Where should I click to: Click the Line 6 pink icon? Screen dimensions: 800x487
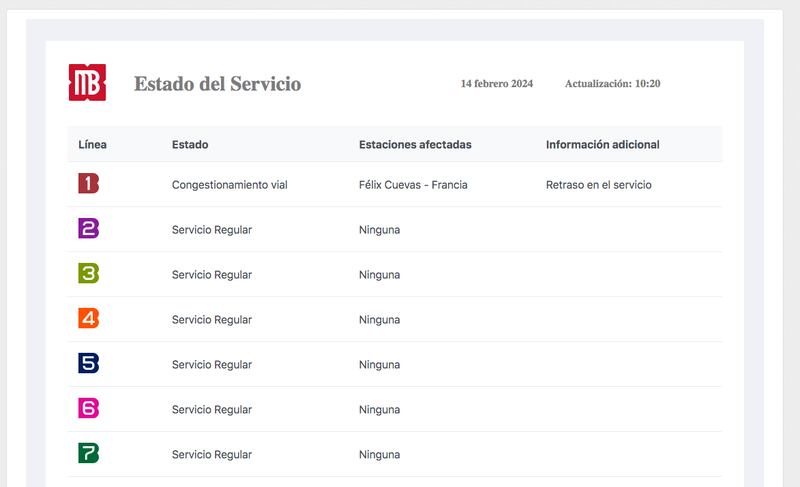[89, 409]
